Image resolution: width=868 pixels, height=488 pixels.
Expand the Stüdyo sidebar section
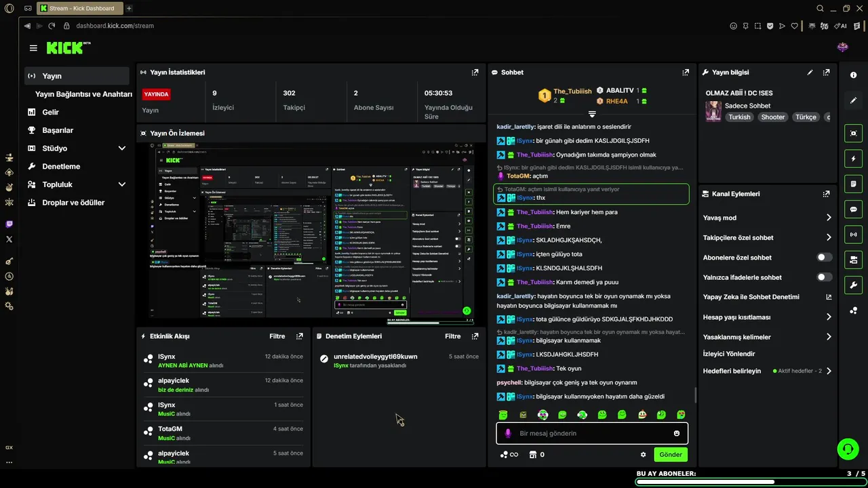122,148
